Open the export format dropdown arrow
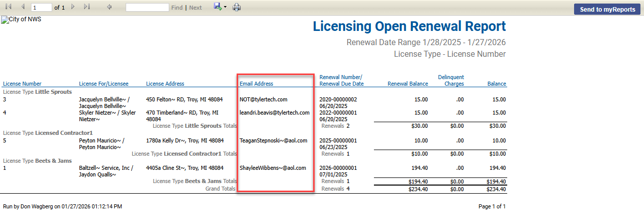The width and height of the screenshot is (644, 217). tap(225, 8)
